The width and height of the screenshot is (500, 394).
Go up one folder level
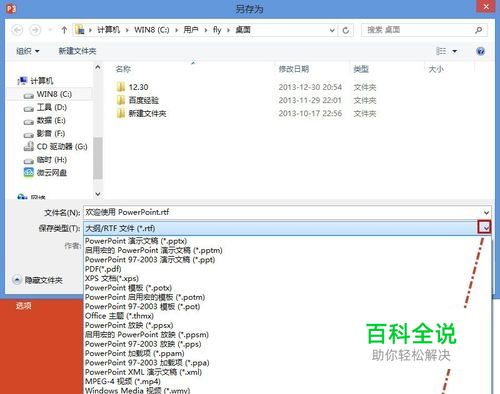(64, 30)
